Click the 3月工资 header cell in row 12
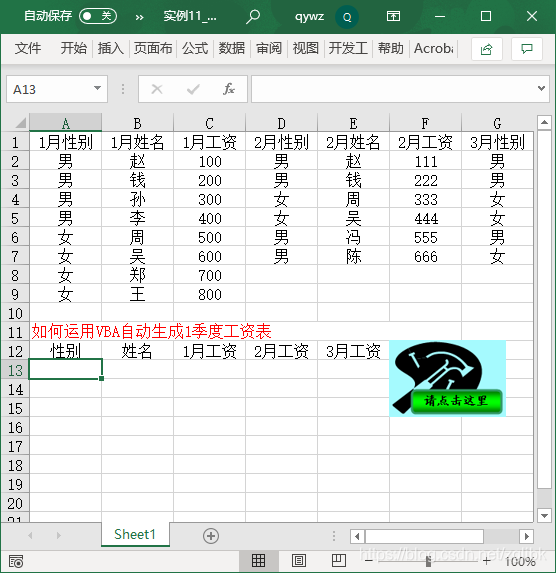Screen dimensions: 556x573 (353, 351)
